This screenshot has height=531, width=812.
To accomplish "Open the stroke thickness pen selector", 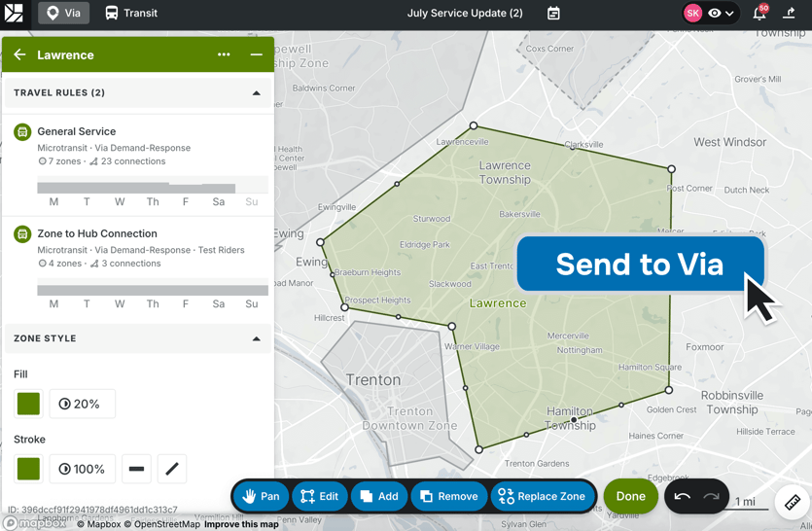I will [172, 469].
